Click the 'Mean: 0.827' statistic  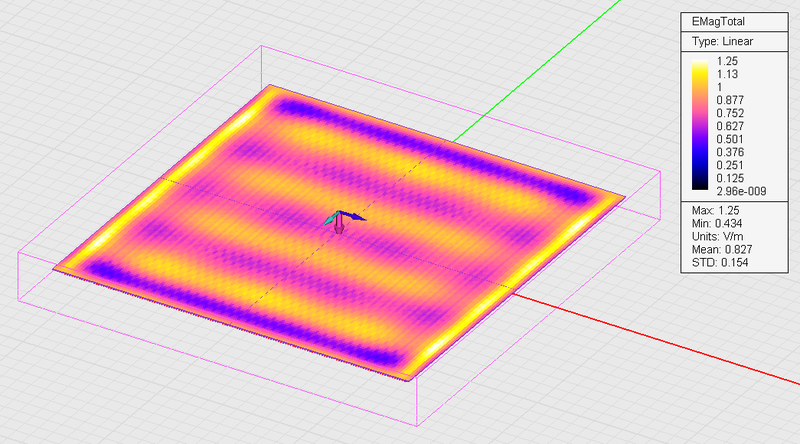pos(722,250)
